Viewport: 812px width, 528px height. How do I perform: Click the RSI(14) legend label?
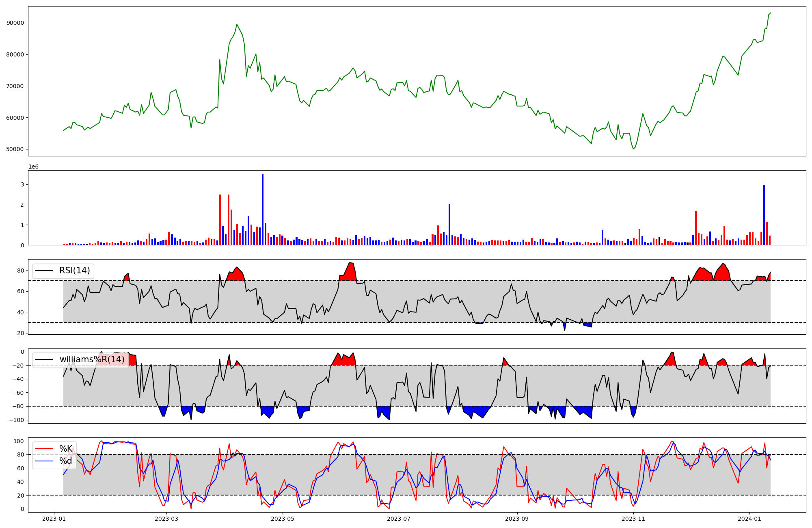[x=75, y=270]
